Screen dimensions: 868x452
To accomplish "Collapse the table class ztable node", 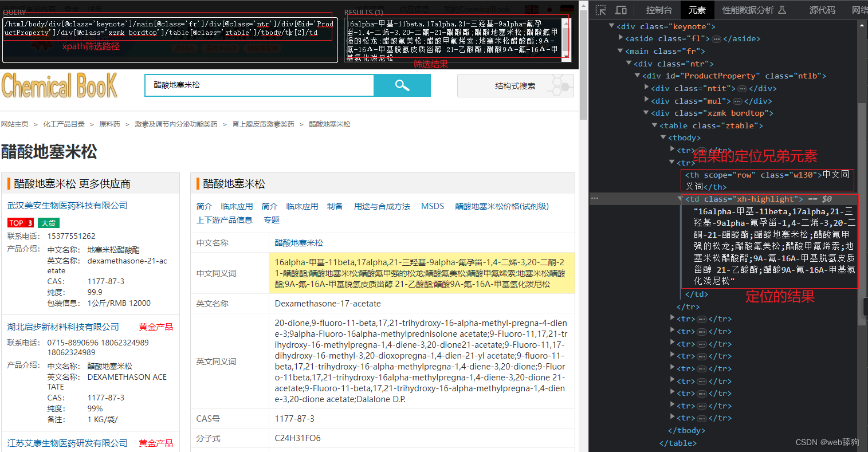I will coord(655,125).
